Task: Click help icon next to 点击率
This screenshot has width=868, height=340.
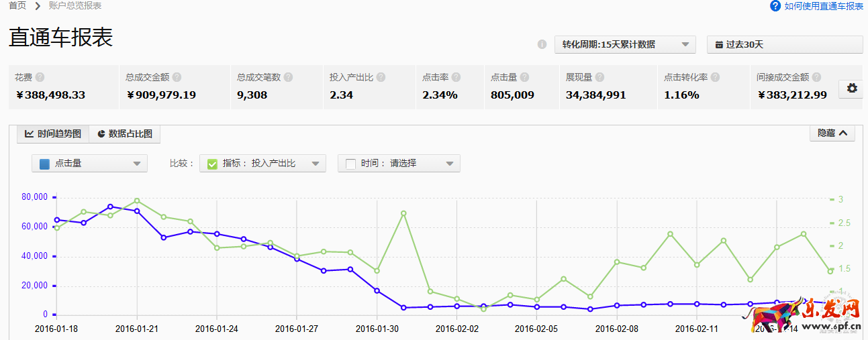Action: click(x=454, y=77)
